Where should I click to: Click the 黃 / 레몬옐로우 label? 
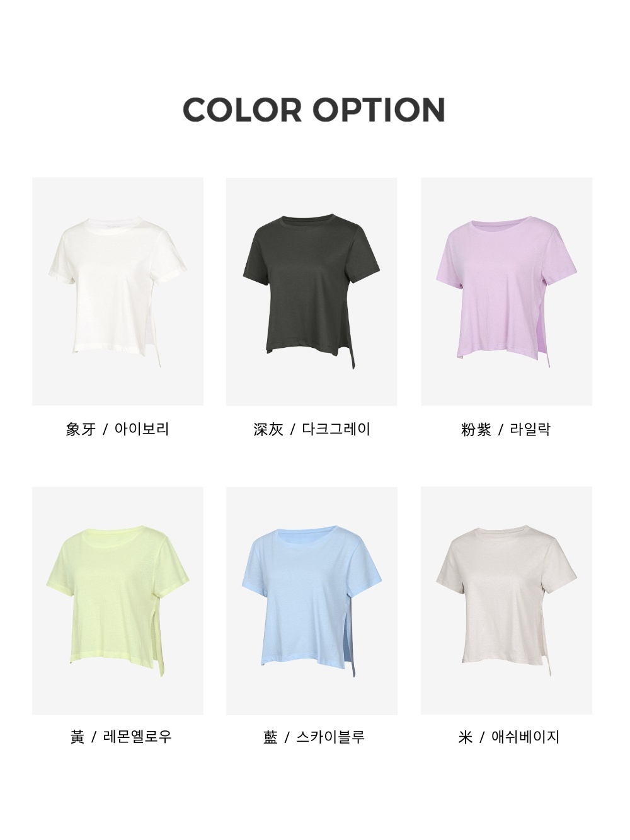pos(120,737)
